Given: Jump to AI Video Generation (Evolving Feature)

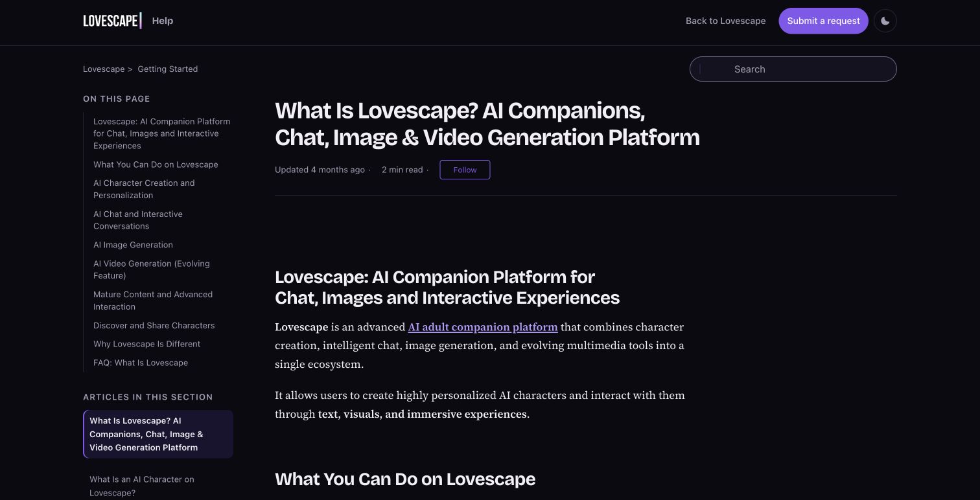Looking at the screenshot, I should (x=152, y=269).
